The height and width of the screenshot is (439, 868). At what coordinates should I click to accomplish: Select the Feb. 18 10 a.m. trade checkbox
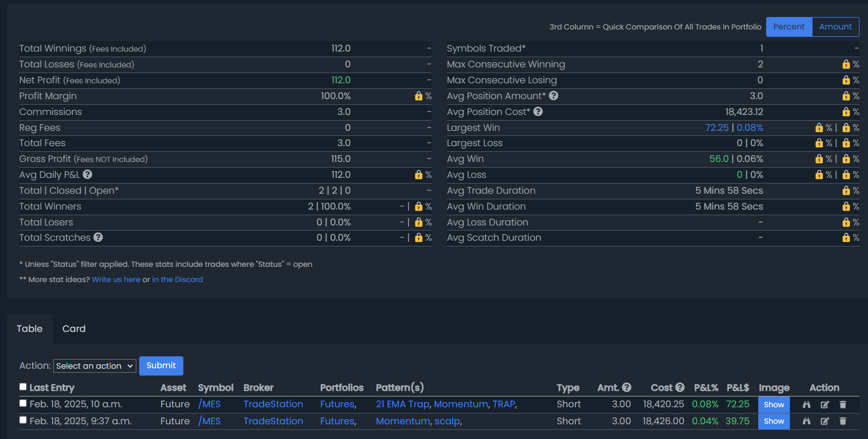click(x=23, y=403)
